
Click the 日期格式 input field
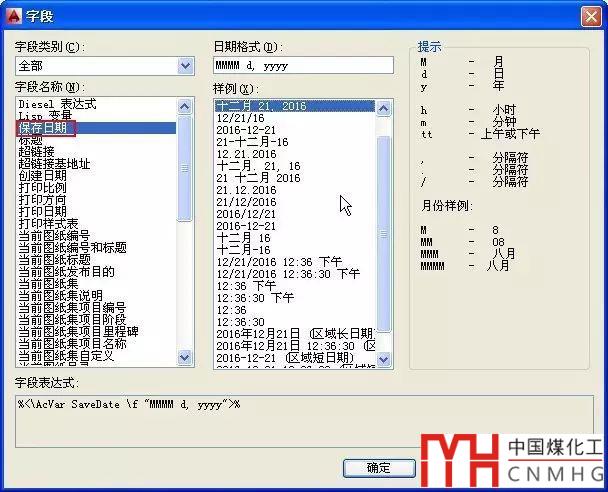click(303, 66)
